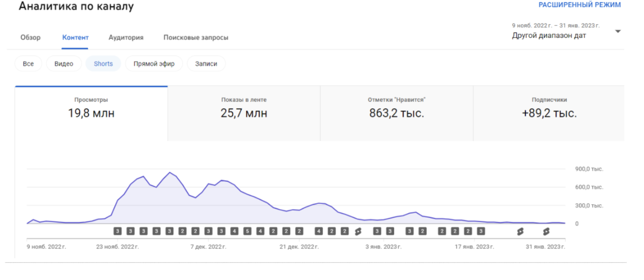This screenshot has height=280, width=644.
Task: Click the first Shorts icon marker after 17 янв. 2023
Action: click(x=520, y=231)
